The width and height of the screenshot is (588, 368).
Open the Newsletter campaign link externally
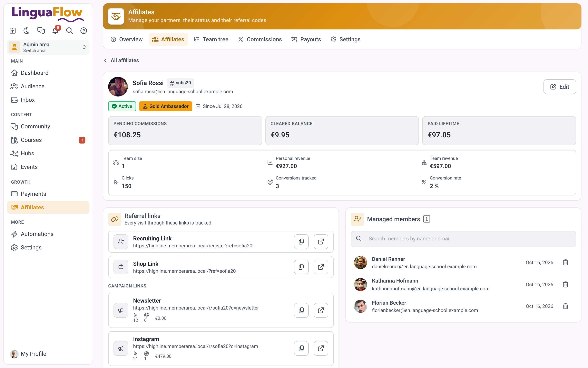tap(321, 310)
